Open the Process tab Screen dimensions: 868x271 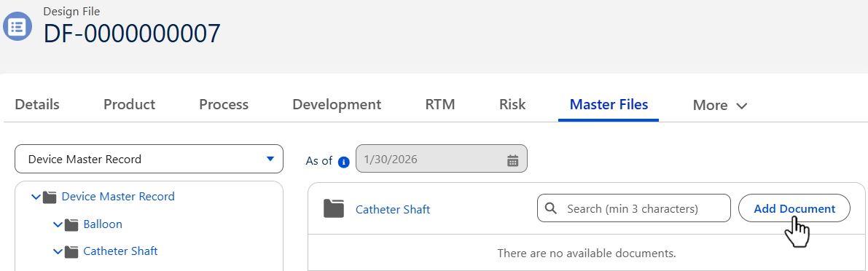pyautogui.click(x=224, y=104)
